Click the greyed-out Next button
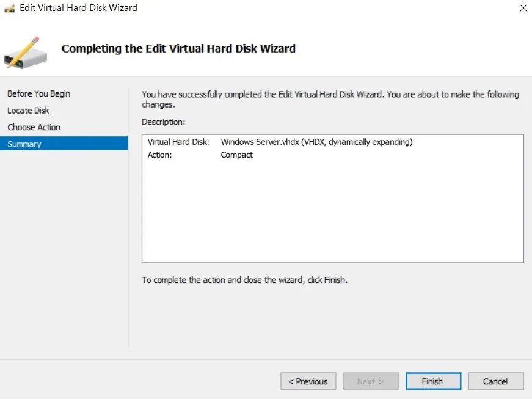This screenshot has width=532, height=399. click(x=370, y=381)
